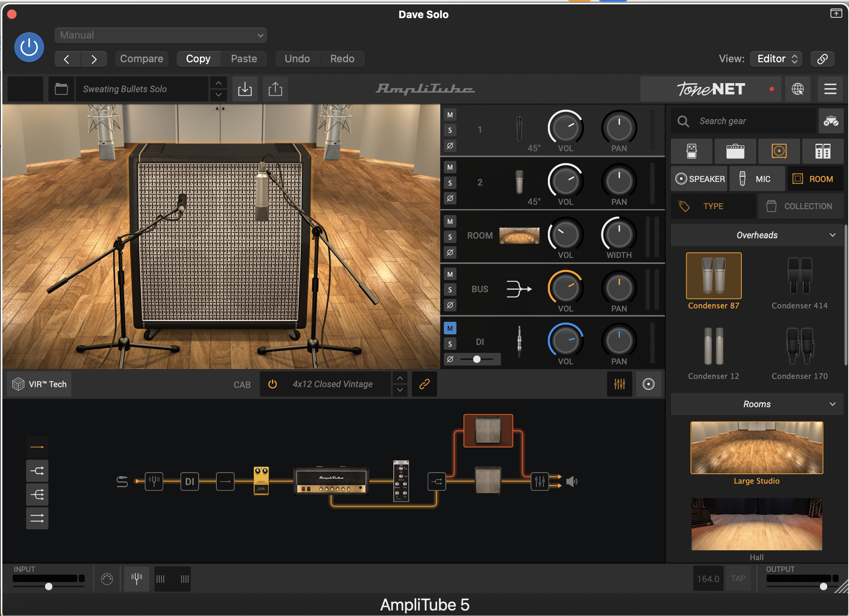Select the single series signal routing icon
Image resolution: width=849 pixels, height=616 pixels.
click(x=37, y=447)
